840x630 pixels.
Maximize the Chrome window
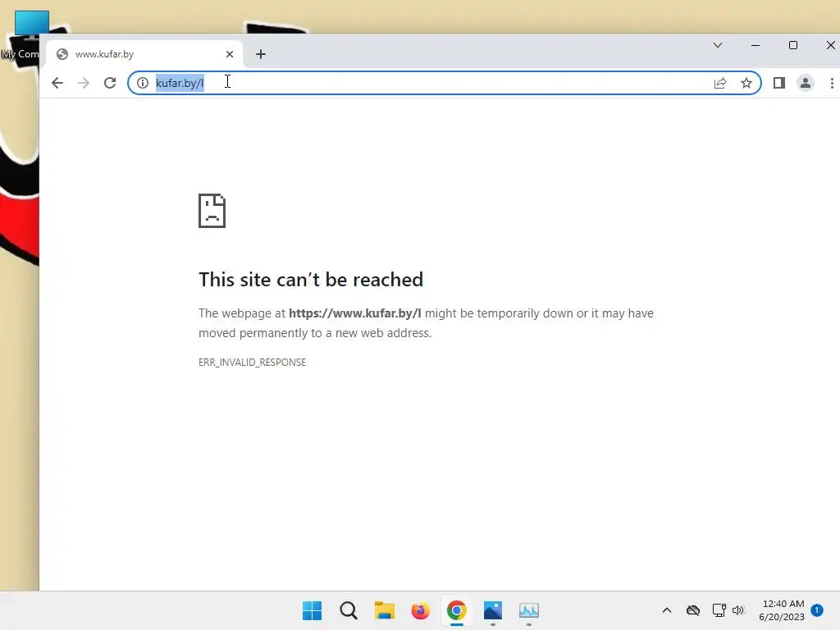coord(793,45)
